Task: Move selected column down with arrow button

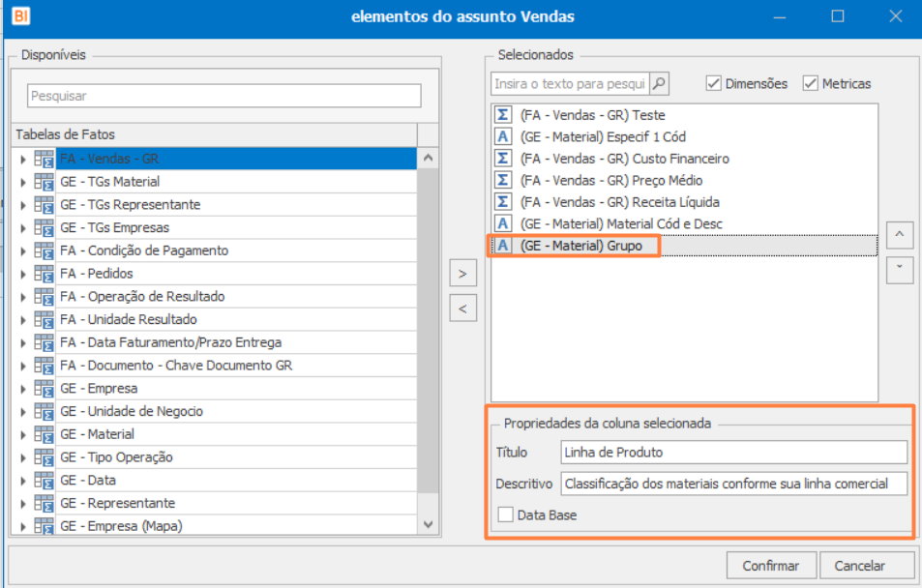Action: pyautogui.click(x=900, y=269)
